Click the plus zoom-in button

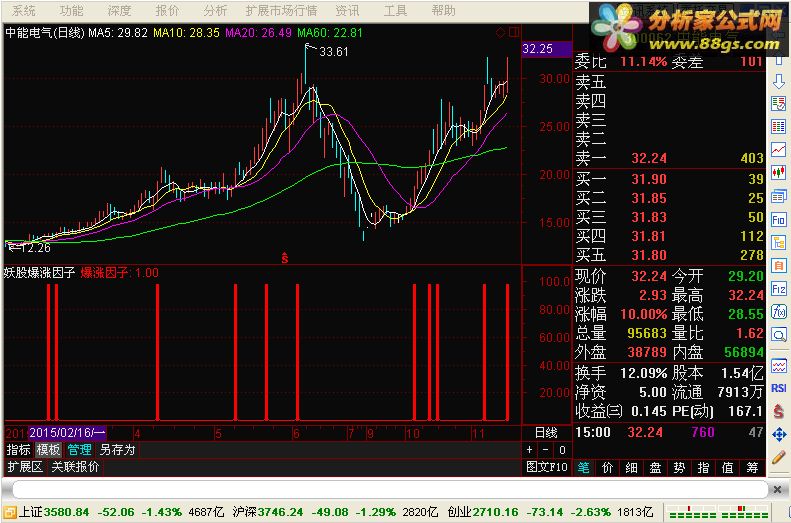[x=529, y=449]
